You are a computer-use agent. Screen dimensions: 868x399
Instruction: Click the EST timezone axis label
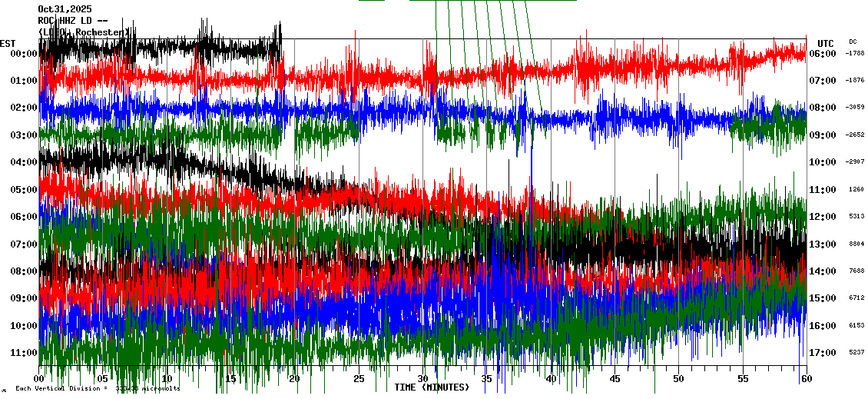(x=8, y=43)
